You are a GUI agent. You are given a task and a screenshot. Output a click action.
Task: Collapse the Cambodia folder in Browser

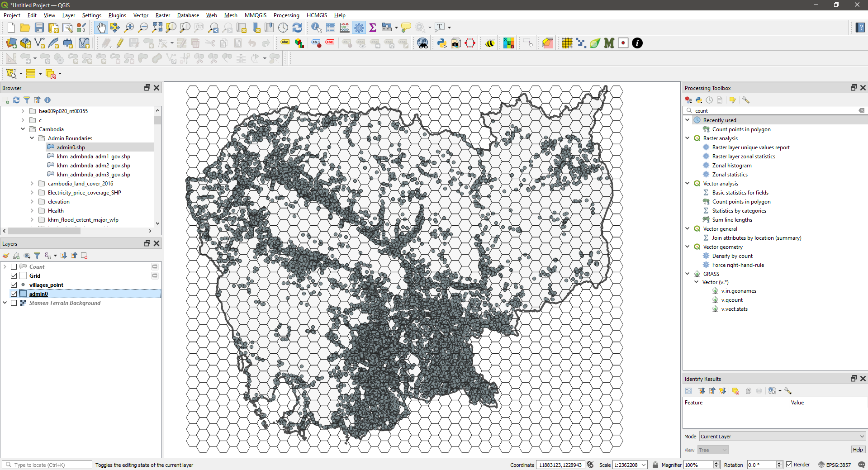(23, 129)
